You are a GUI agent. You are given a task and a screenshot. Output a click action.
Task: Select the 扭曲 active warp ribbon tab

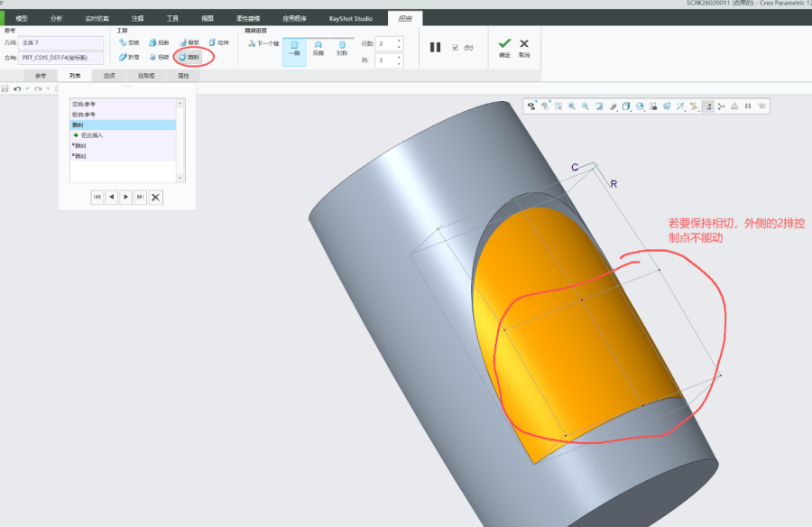[x=405, y=18]
